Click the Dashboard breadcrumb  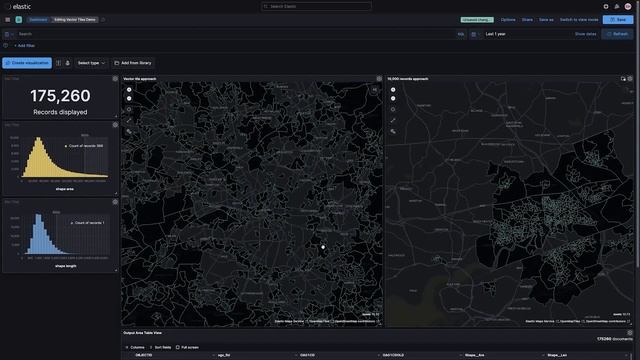tap(38, 20)
